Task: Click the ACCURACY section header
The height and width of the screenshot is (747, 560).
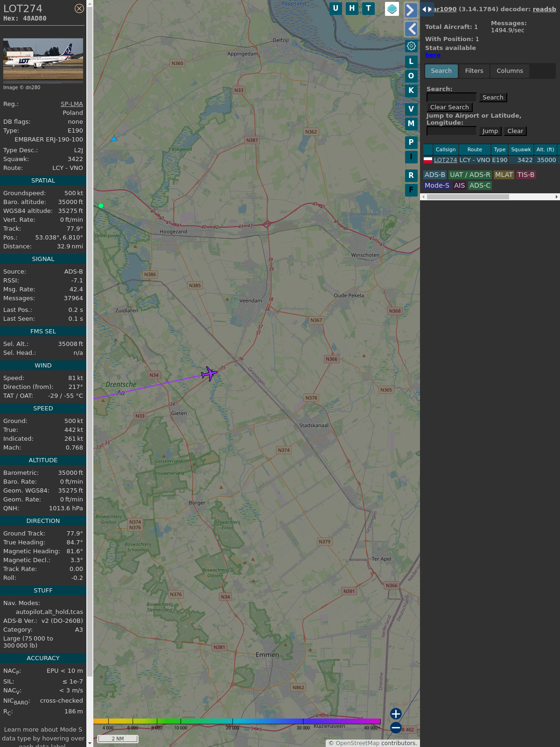Action: tap(43, 658)
